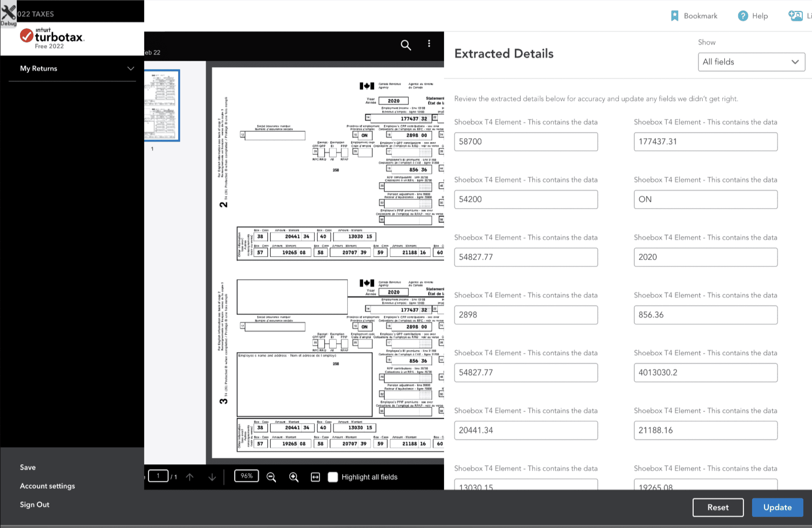
Task: Click Sign Out
Action: pos(35,504)
